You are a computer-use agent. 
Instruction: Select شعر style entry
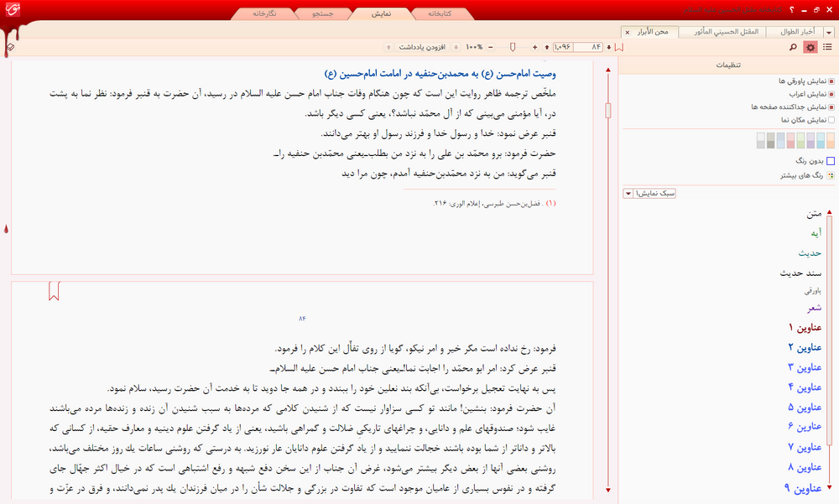[x=815, y=308]
